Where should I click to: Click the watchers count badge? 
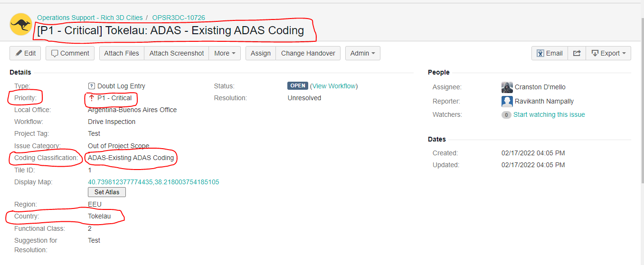506,115
